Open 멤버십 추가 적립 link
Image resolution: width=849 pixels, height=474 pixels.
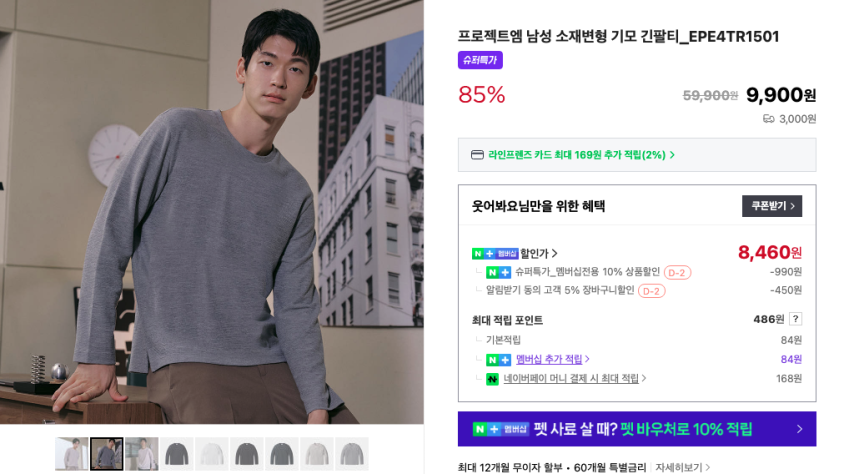tap(552, 359)
